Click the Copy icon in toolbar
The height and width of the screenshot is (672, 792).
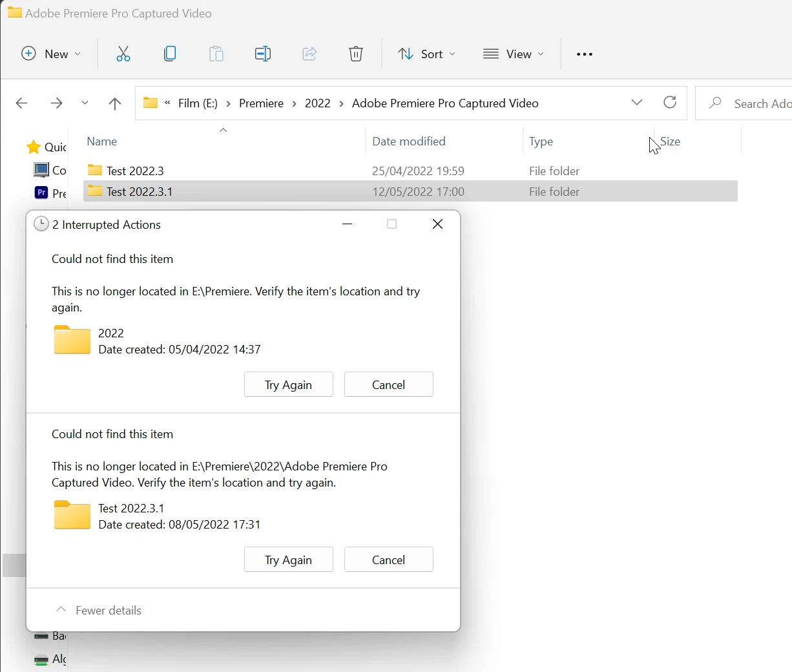(170, 54)
